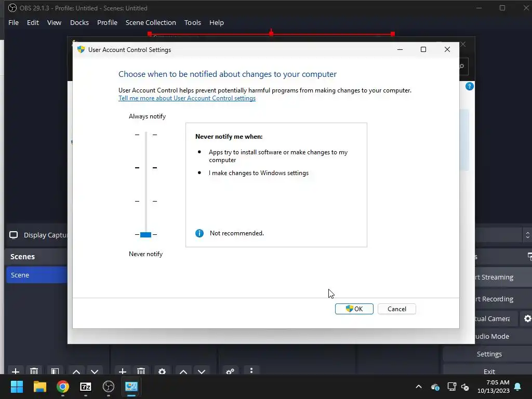This screenshot has height=399, width=532.
Task: Open Google Chrome from the taskbar
Action: pyautogui.click(x=63, y=387)
